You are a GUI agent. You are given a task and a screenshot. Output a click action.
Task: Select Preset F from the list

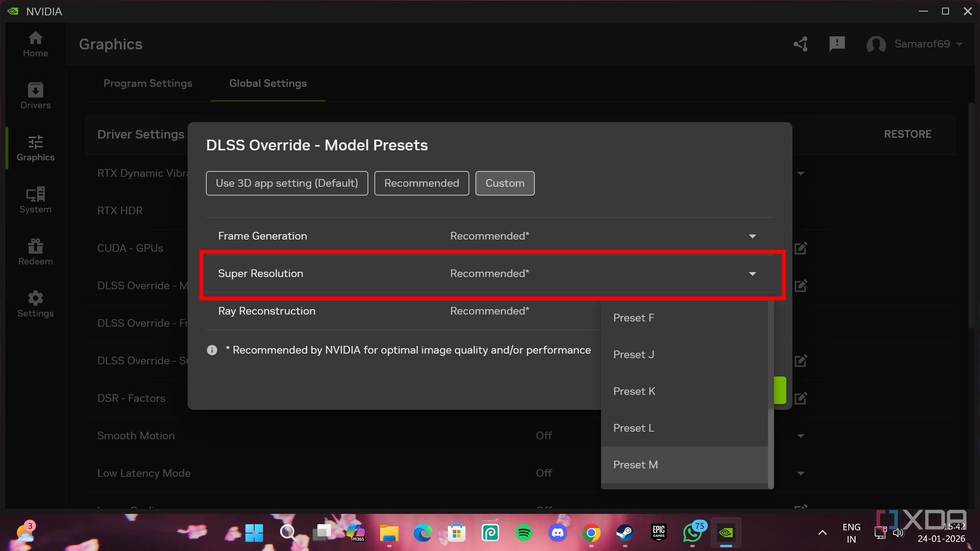[x=684, y=318]
